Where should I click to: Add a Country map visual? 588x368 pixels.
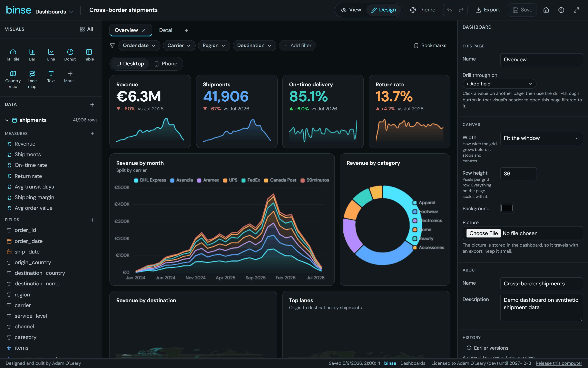coord(13,80)
